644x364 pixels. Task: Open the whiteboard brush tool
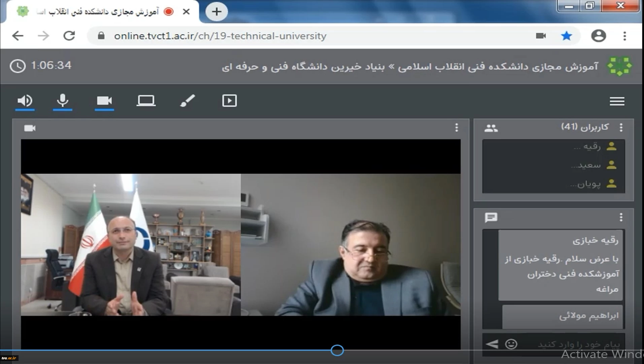click(x=188, y=101)
